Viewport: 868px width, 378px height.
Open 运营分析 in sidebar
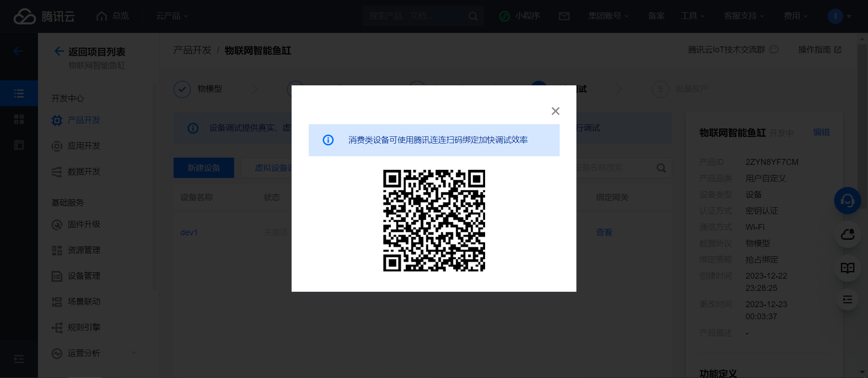point(84,353)
